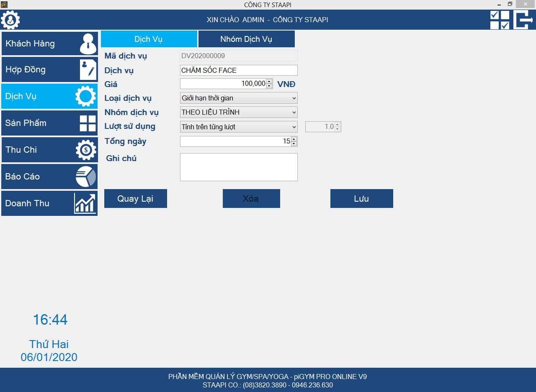
Task: Click the Xóa delete button
Action: click(x=251, y=199)
